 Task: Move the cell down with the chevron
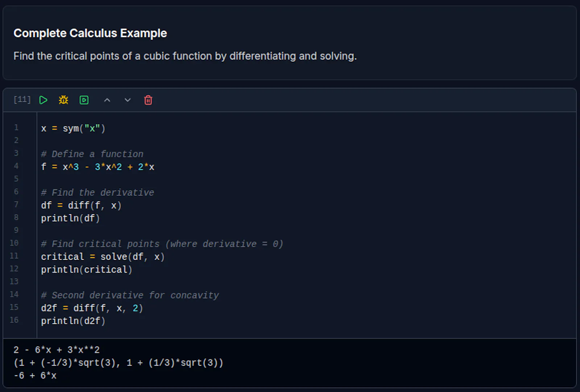(128, 100)
